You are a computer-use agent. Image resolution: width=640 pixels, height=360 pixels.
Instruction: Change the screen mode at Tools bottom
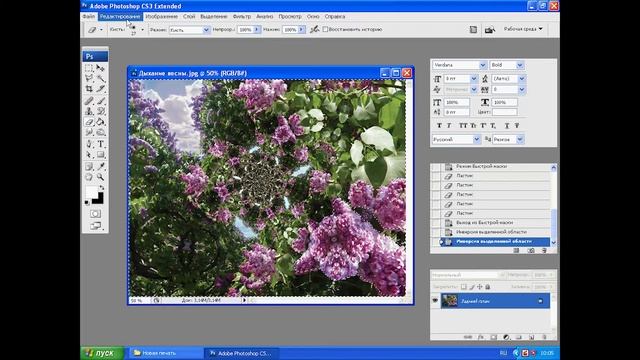coord(95,225)
